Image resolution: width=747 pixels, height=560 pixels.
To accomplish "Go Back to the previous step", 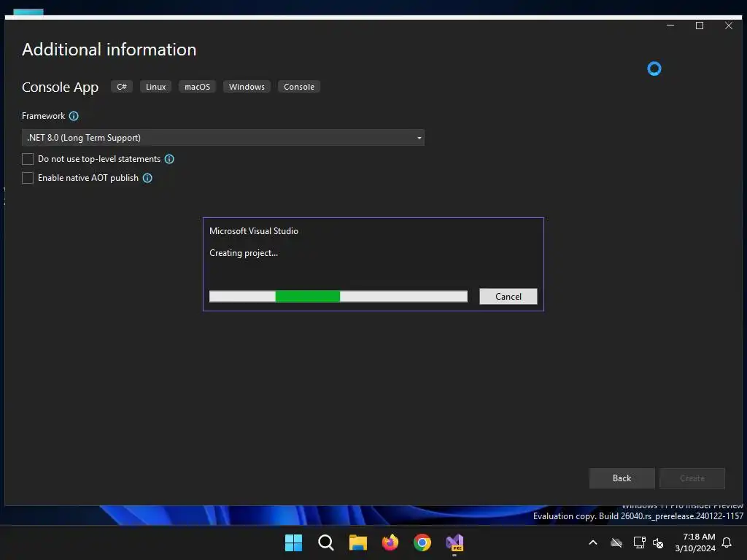I will tap(622, 478).
